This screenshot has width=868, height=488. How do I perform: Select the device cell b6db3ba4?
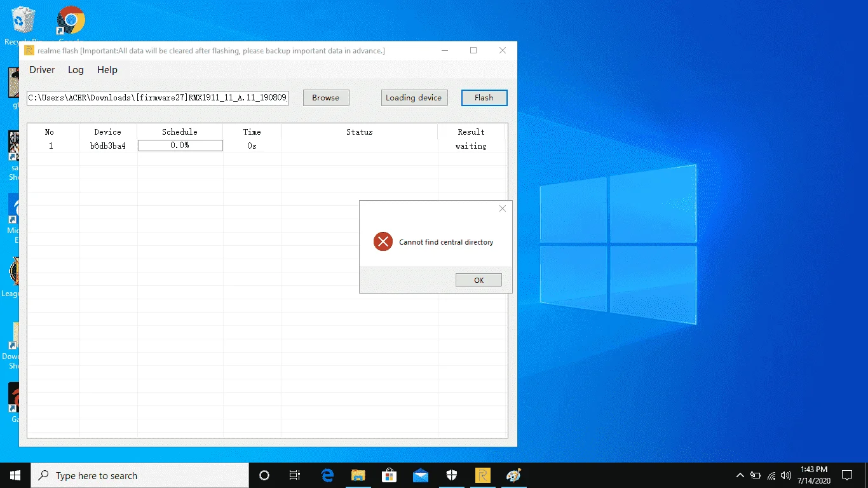(108, 146)
